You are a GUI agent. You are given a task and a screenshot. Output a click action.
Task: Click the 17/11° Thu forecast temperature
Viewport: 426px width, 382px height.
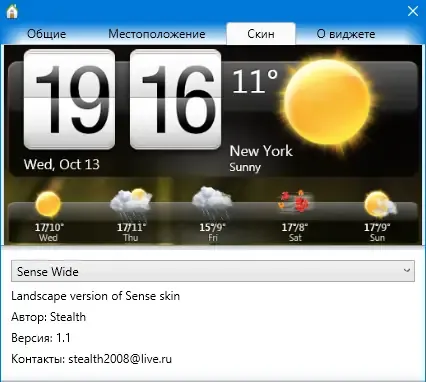(x=131, y=227)
